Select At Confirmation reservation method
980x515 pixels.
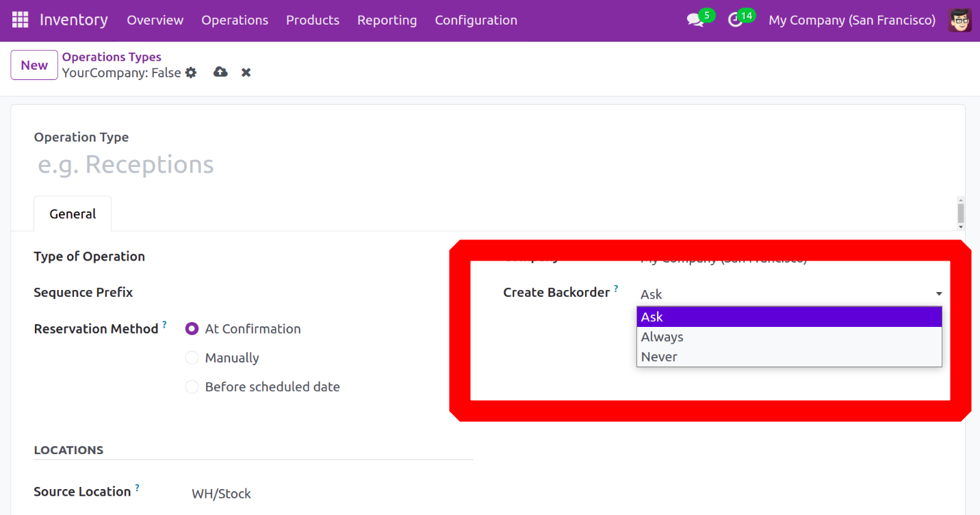[x=192, y=329]
